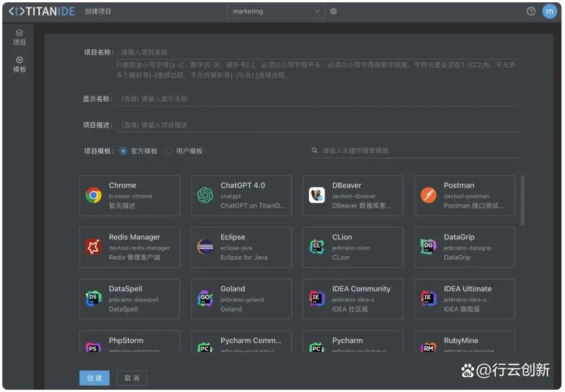The image size is (565, 392).
Task: Click the user avatar in the corner
Action: coord(549,10)
